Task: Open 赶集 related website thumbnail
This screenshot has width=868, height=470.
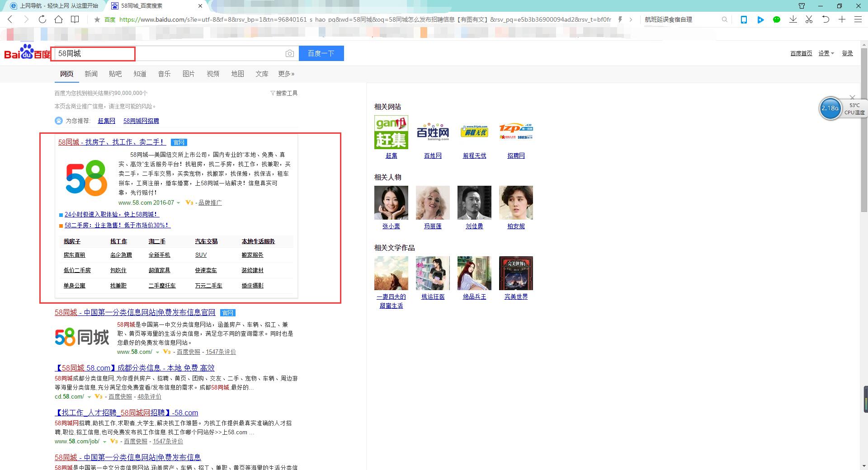Action: (x=391, y=132)
